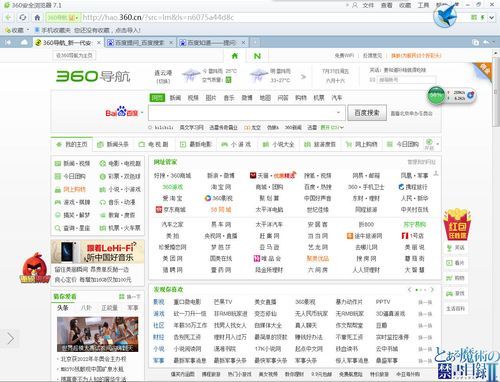The width and height of the screenshot is (500, 382).
Task: Open the 淘宝网 site link
Action: pyautogui.click(x=221, y=187)
